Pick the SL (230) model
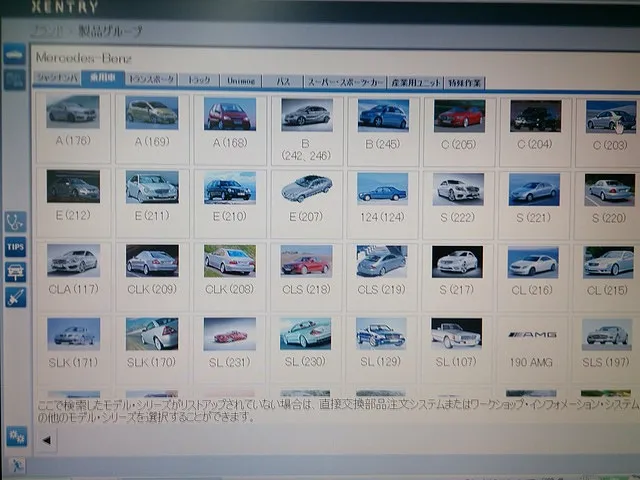The image size is (640, 480). coord(305,350)
